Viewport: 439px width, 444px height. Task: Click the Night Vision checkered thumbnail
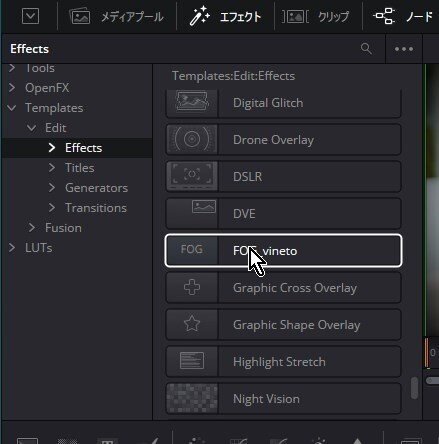tap(192, 398)
